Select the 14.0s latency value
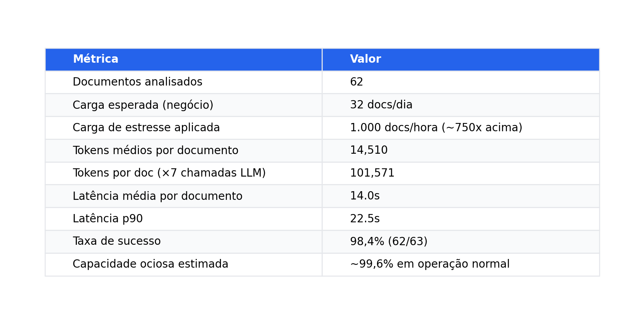The width and height of the screenshot is (644, 324). [x=365, y=196]
